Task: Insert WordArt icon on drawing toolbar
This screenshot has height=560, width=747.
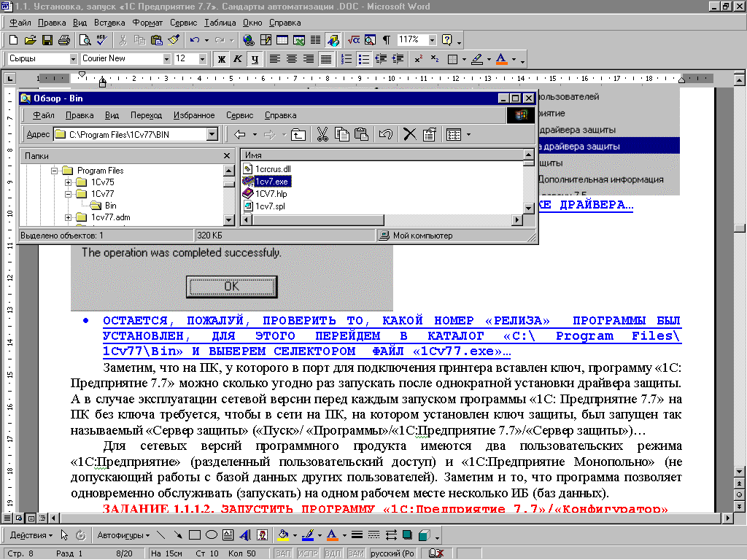Action: click(245, 535)
